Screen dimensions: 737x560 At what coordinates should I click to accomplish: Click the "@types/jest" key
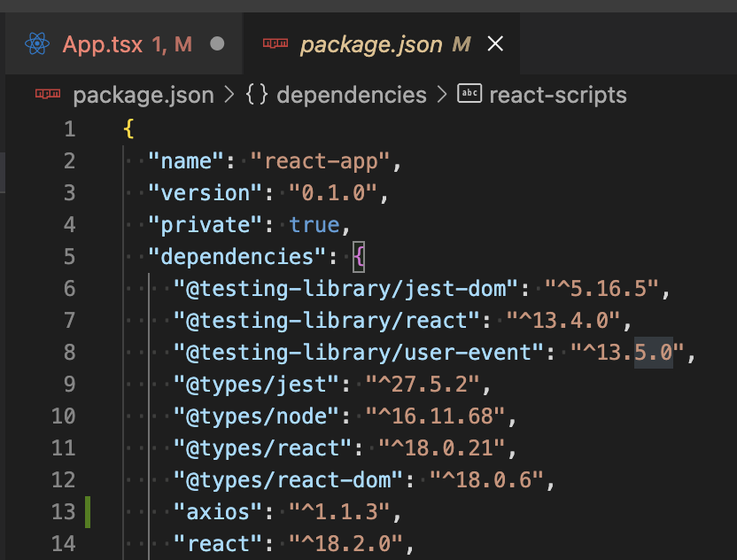point(256,385)
